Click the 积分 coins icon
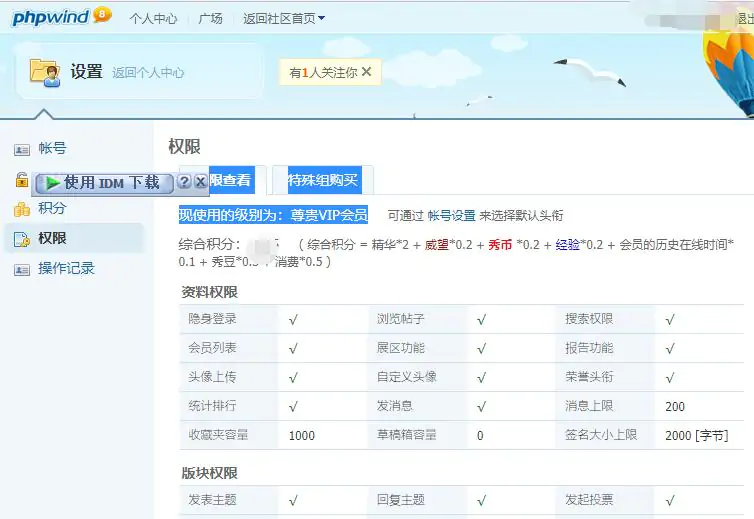This screenshot has height=519, width=754. [x=22, y=209]
